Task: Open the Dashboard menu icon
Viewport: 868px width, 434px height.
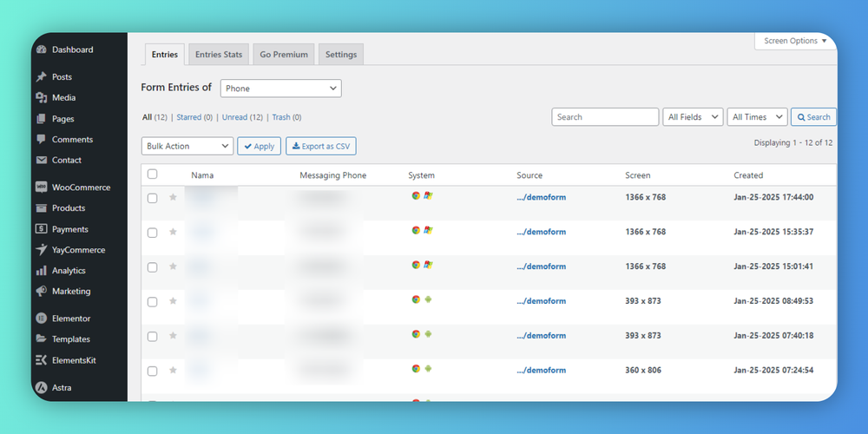Action: coord(41,49)
